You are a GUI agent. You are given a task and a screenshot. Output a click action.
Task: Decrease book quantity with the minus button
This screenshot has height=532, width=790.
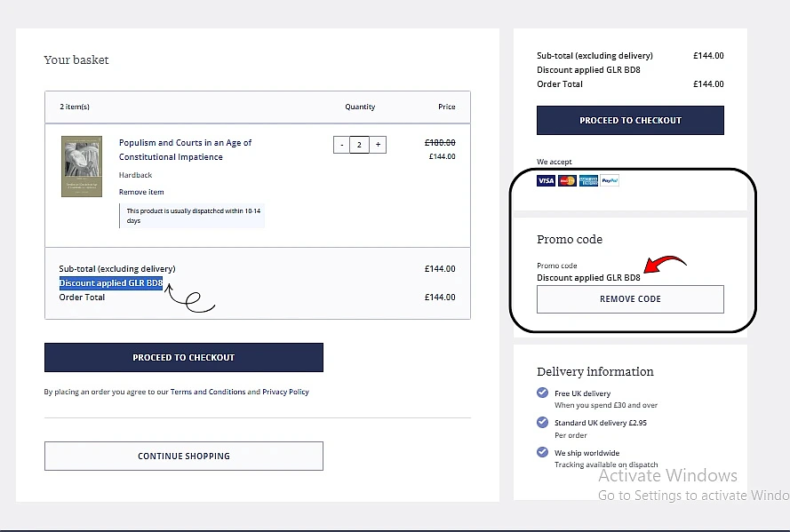point(341,144)
